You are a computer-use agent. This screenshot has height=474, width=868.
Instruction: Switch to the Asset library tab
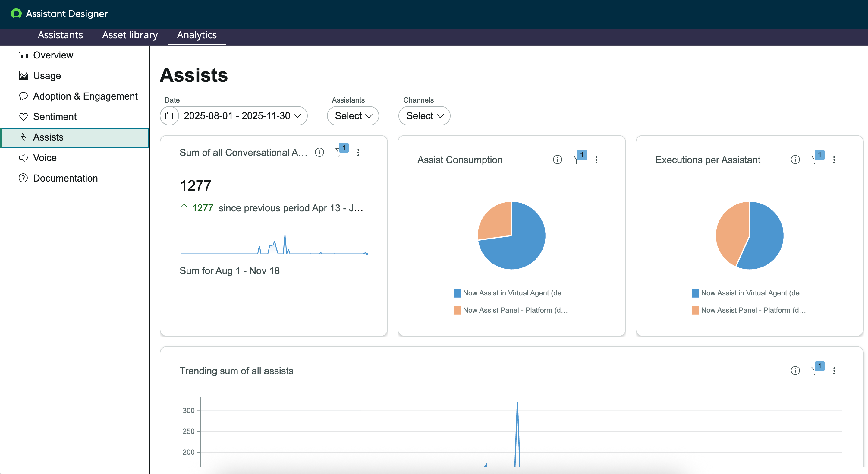click(130, 35)
